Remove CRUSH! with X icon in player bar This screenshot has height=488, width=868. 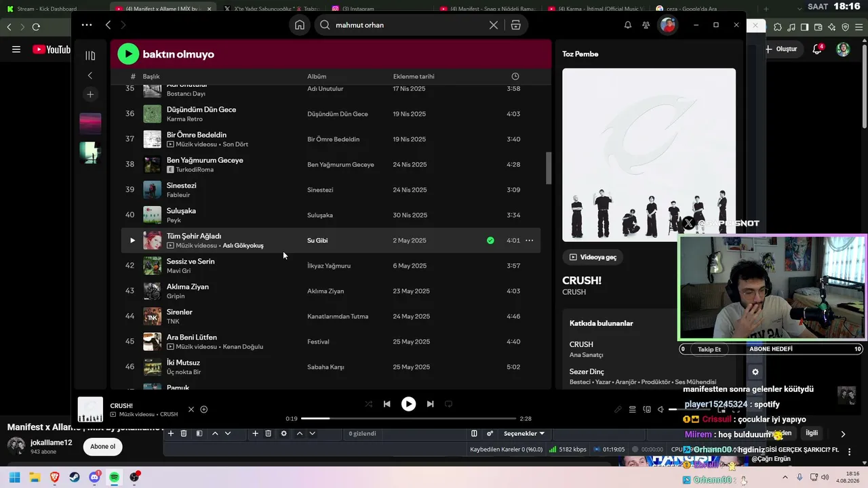click(x=191, y=409)
